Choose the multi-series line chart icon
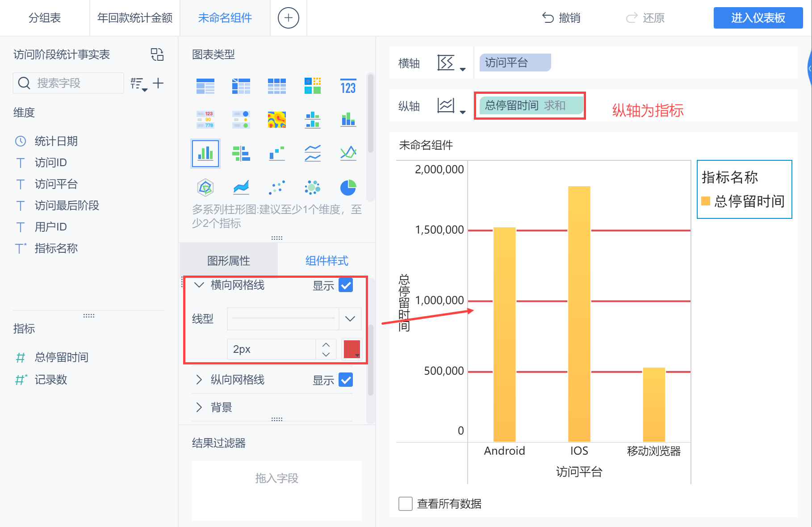Viewport: 812px width, 527px height. pyautogui.click(x=313, y=153)
